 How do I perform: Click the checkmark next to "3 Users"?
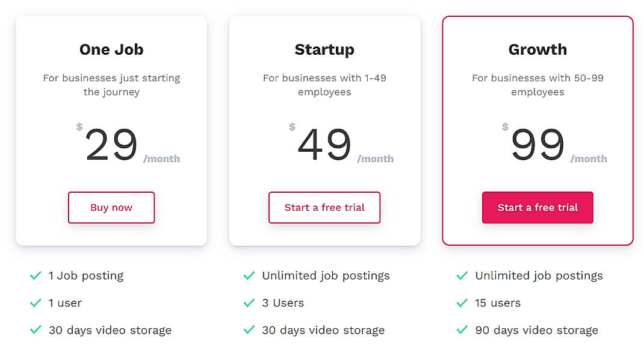coord(249,303)
